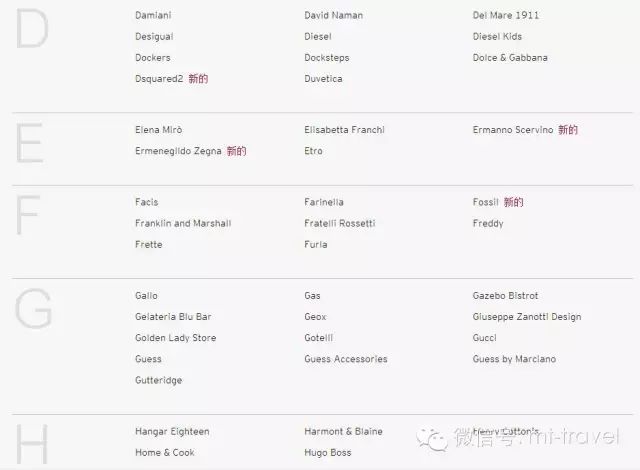Open the Dsquared2 brand link
The width and height of the screenshot is (640, 470).
[159, 79]
